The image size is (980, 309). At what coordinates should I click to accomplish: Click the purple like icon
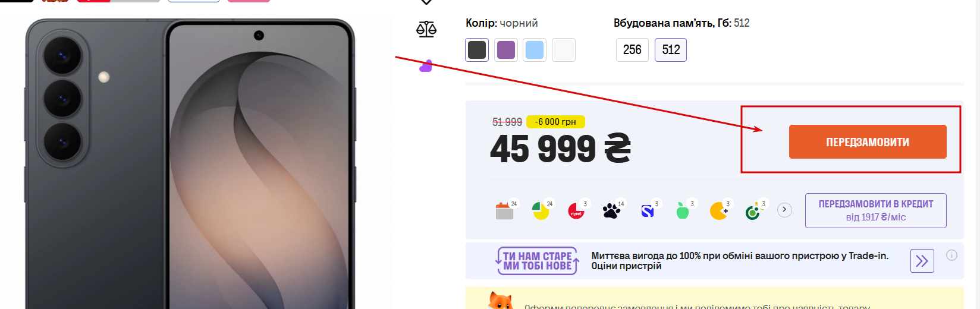tap(426, 66)
